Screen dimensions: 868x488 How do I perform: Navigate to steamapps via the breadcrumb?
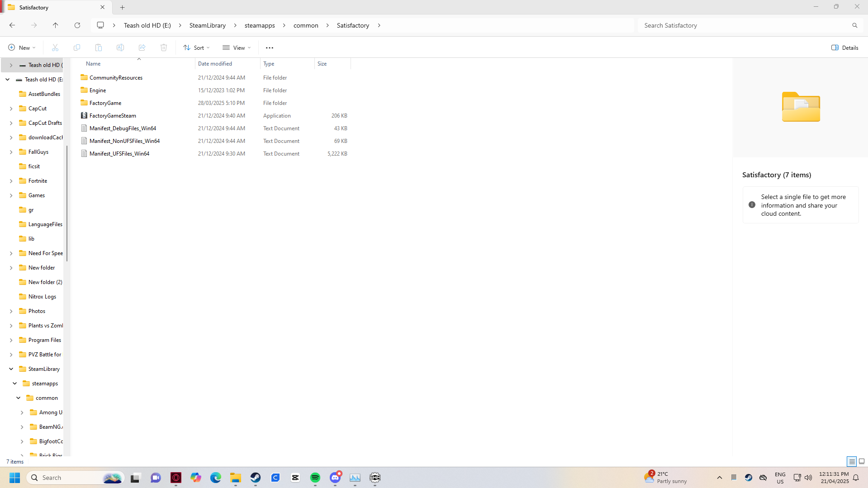259,25
